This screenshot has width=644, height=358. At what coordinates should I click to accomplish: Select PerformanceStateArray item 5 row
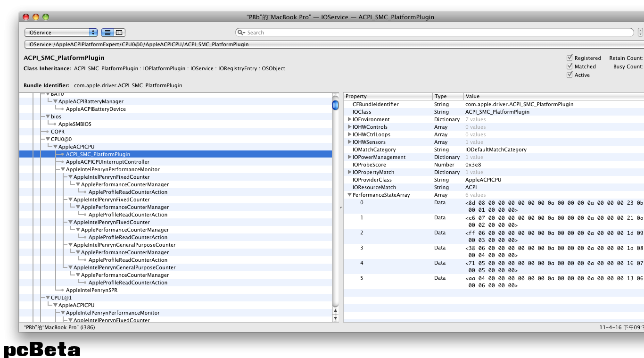pyautogui.click(x=494, y=282)
